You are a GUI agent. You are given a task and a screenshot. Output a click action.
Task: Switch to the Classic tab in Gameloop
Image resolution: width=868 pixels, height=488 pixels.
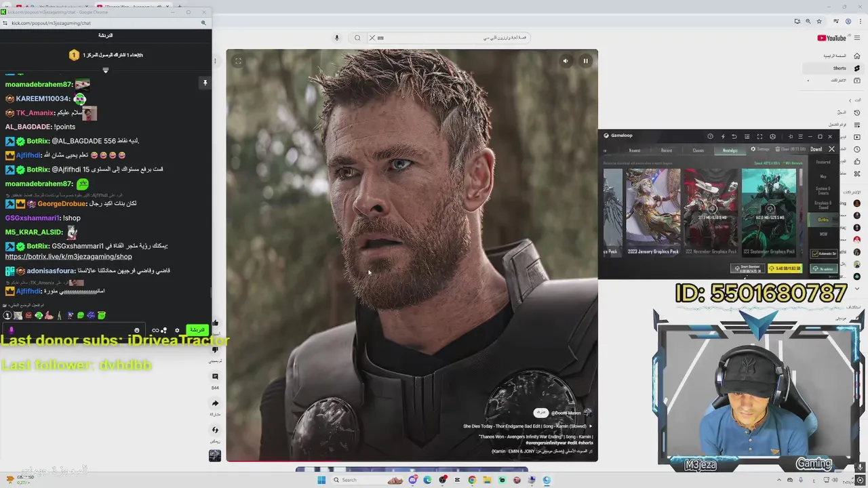698,150
